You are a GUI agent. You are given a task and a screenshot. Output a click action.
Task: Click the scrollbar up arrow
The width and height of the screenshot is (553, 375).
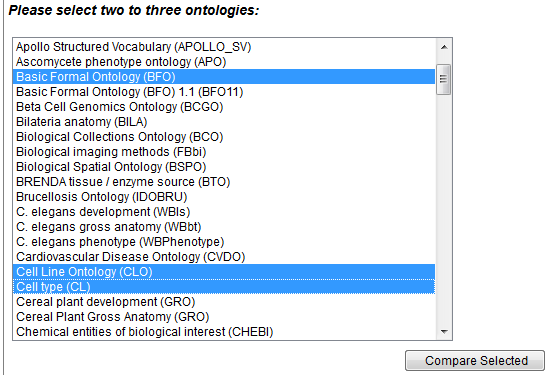click(444, 47)
